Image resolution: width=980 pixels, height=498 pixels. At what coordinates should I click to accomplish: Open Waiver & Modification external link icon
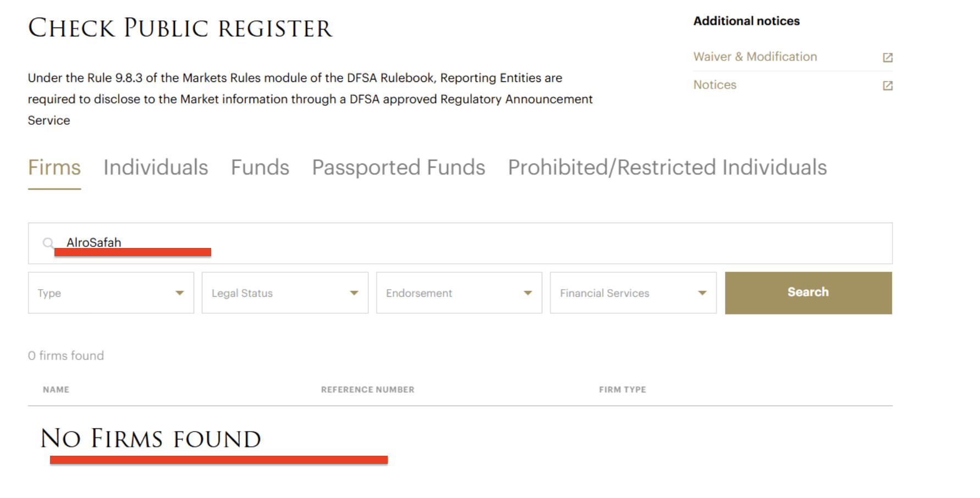pyautogui.click(x=888, y=57)
